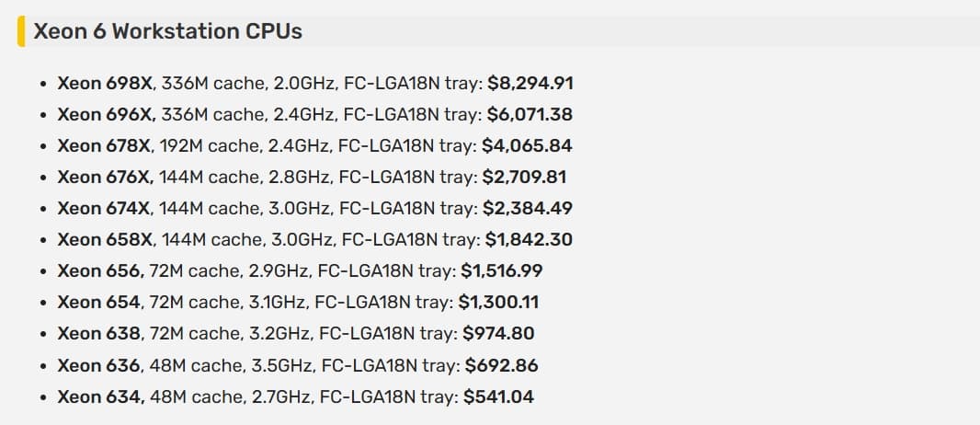Click the Xeon 636 model name

tap(98, 365)
